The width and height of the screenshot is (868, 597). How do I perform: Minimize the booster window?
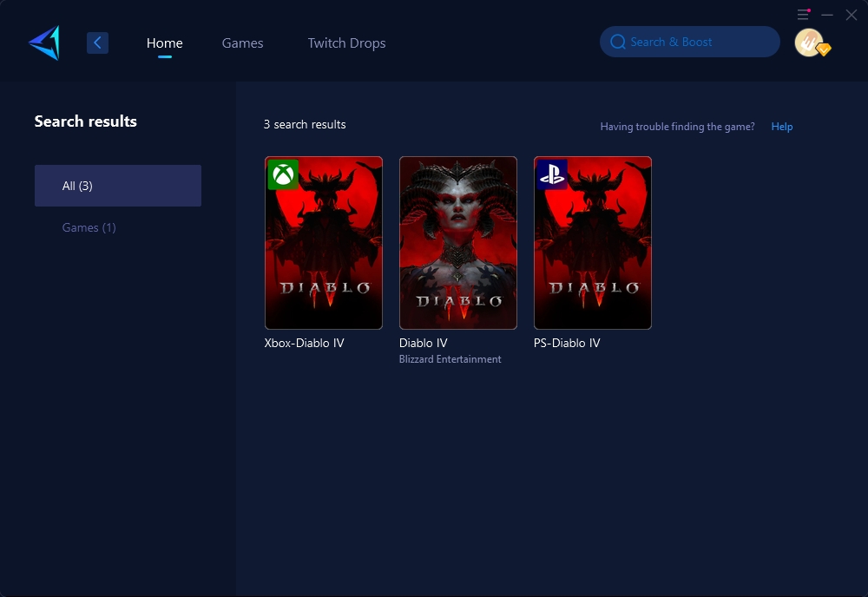point(827,15)
